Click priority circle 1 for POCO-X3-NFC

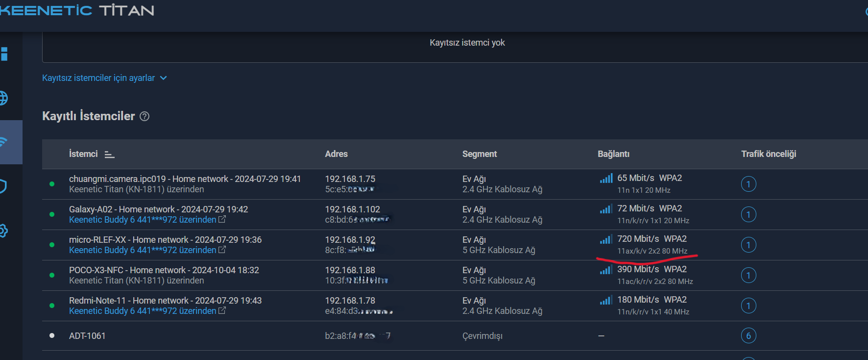tap(748, 275)
